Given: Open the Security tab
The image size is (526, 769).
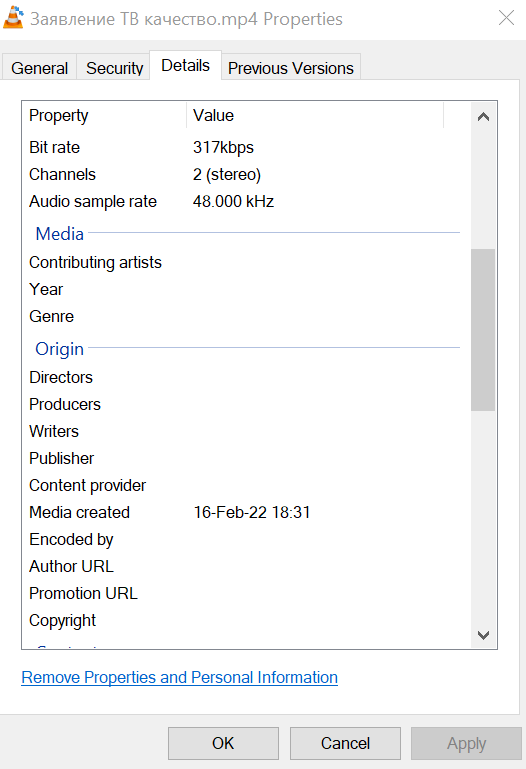Looking at the screenshot, I should (114, 68).
